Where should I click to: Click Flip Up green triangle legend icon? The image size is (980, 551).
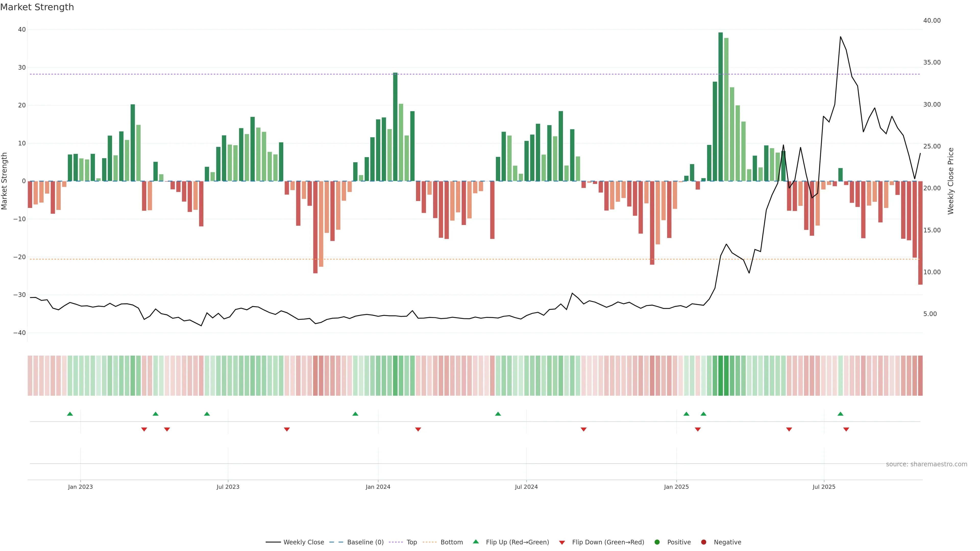tap(475, 542)
